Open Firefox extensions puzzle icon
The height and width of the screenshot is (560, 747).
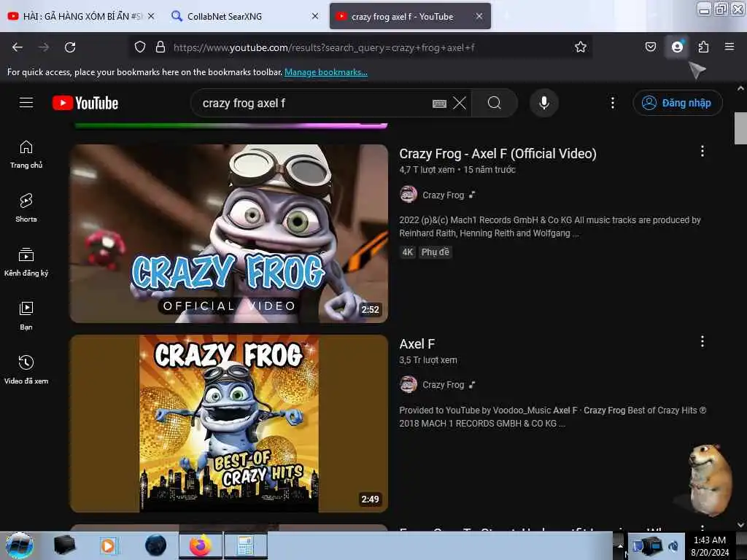click(703, 47)
